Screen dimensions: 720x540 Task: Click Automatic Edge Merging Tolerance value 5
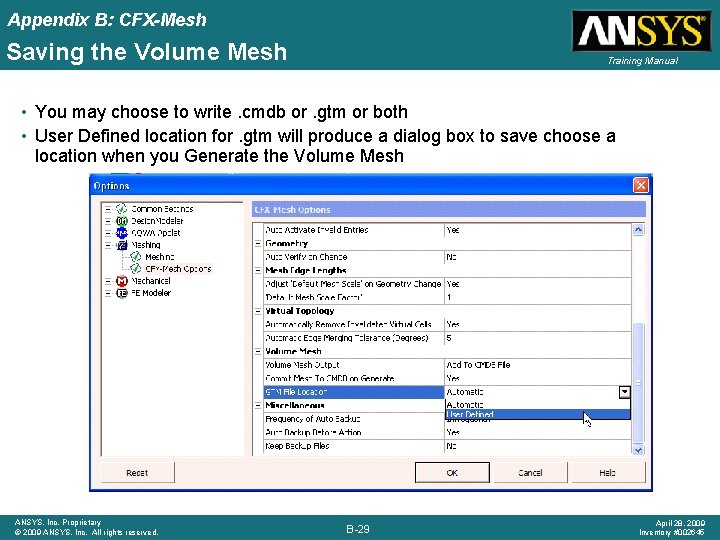538,338
